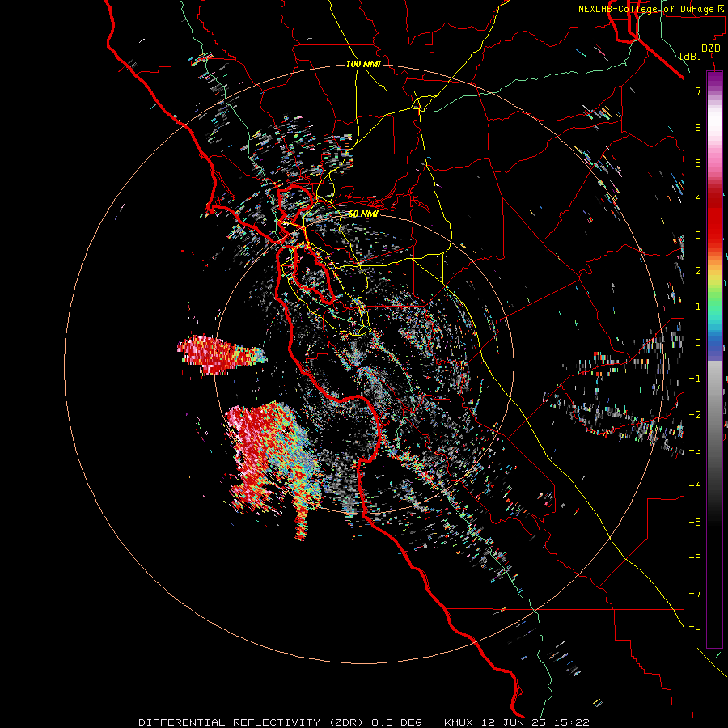The height and width of the screenshot is (728, 728).
Task: Click the -1 value on the color scale
Action: point(695,379)
